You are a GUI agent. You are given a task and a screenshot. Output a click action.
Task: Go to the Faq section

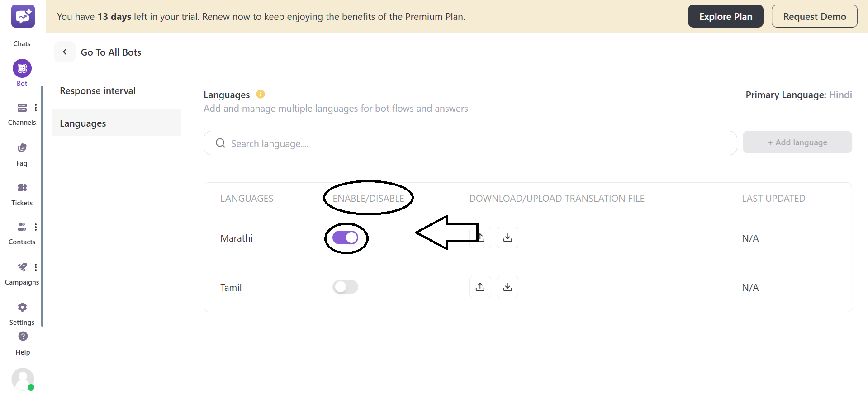point(22,148)
